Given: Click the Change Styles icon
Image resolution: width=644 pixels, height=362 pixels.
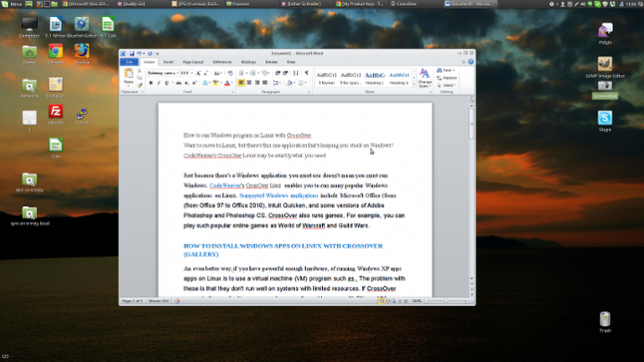Looking at the screenshot, I should click(424, 78).
